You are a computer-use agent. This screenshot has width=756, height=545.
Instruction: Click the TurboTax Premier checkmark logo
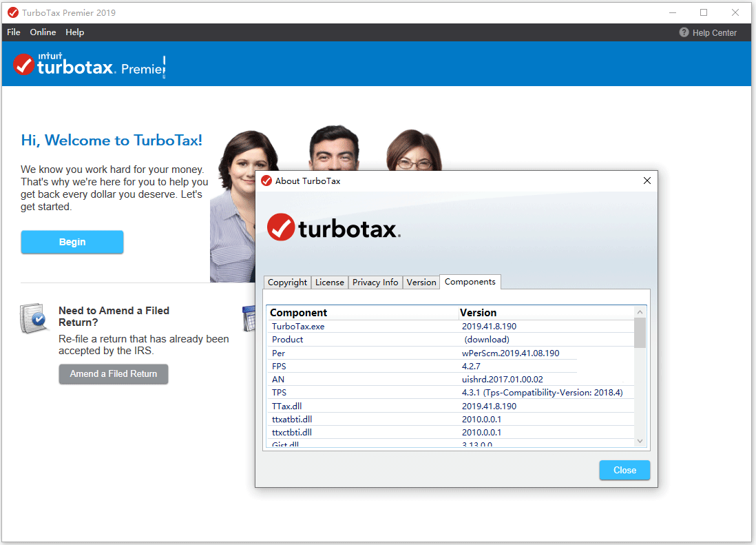(x=23, y=65)
